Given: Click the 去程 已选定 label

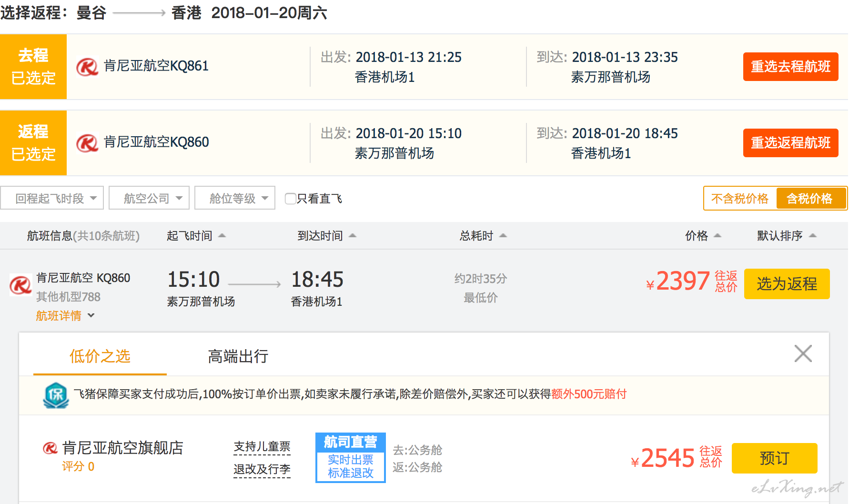Looking at the screenshot, I should [x=33, y=67].
